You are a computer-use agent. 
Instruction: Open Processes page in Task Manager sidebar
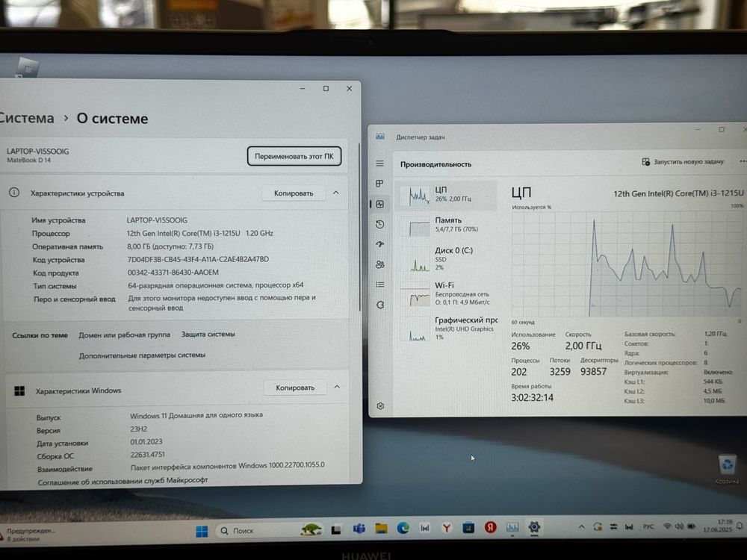[379, 184]
